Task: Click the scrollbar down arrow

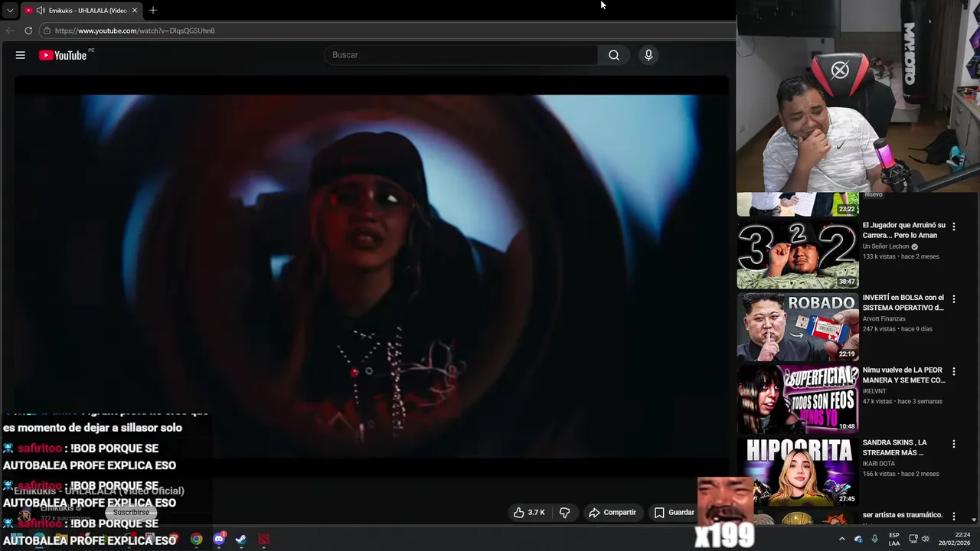Action: point(974,520)
